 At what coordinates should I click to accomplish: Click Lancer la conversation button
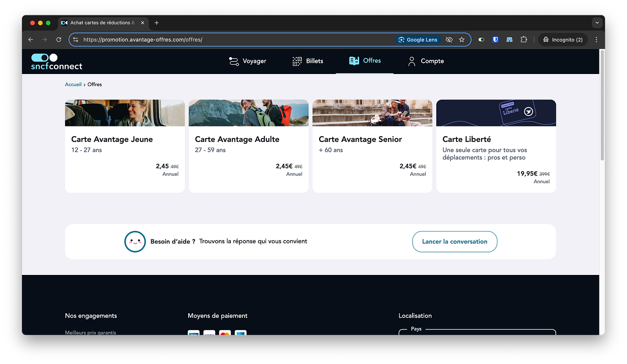click(x=455, y=242)
